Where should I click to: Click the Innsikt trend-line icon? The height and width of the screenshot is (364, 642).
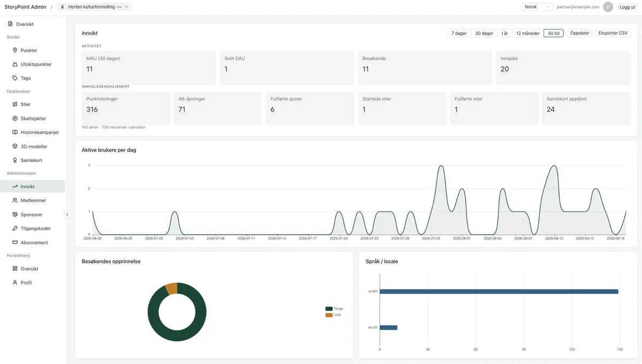point(15,187)
